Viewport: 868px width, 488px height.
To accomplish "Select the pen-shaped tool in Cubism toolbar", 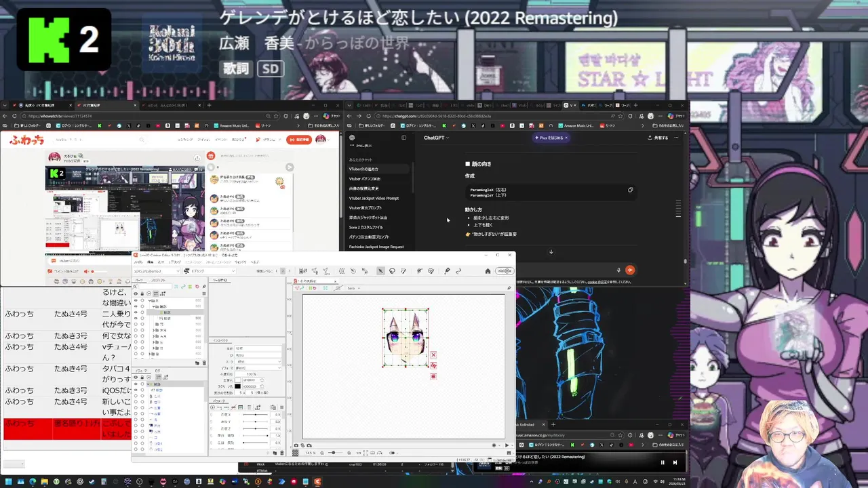I will (447, 271).
